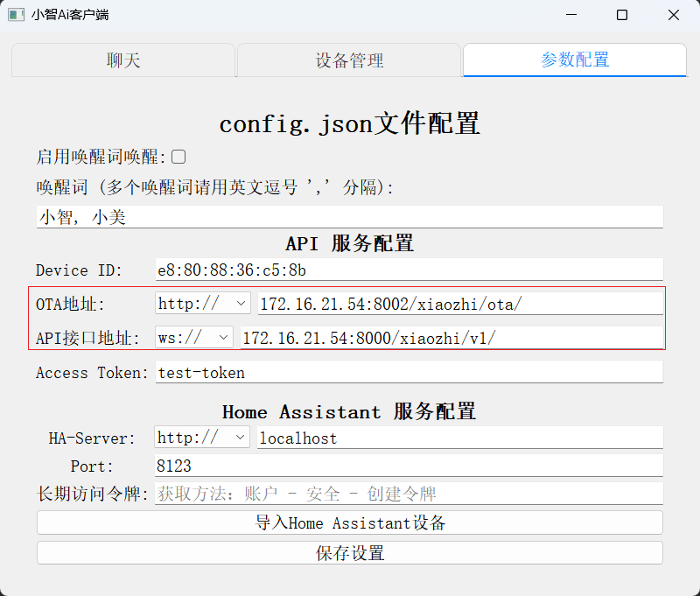The width and height of the screenshot is (700, 596).
Task: Minimize the 小智Ai客户端 window
Action: (571, 15)
